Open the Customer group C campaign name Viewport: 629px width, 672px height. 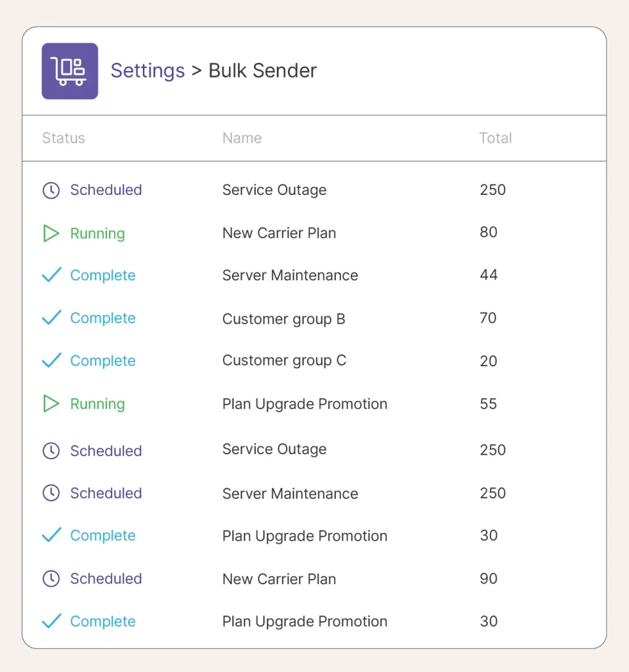coord(284,360)
